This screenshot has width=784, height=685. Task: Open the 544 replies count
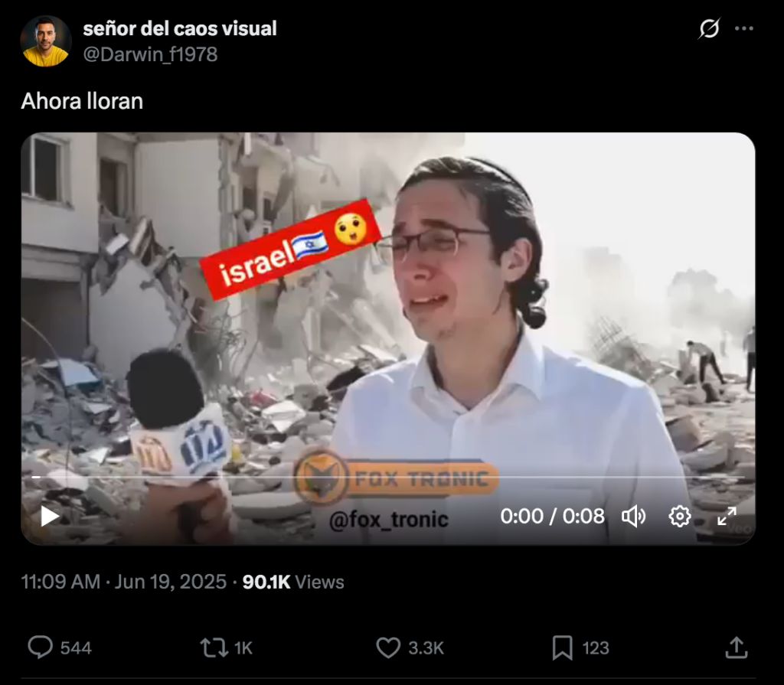pyautogui.click(x=76, y=648)
